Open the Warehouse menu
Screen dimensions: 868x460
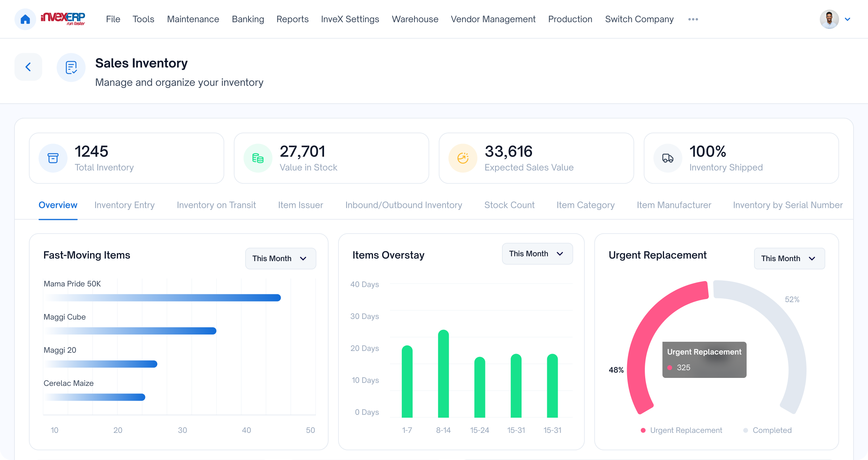(415, 19)
